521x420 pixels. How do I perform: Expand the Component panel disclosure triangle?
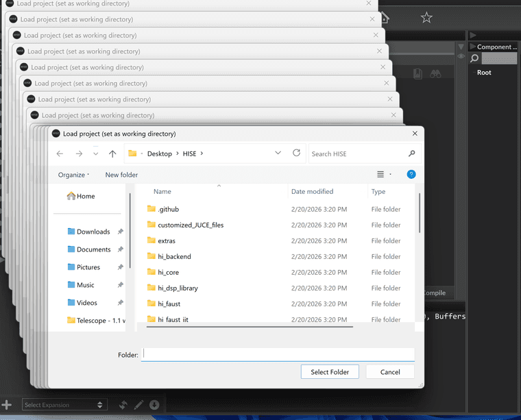(x=472, y=47)
